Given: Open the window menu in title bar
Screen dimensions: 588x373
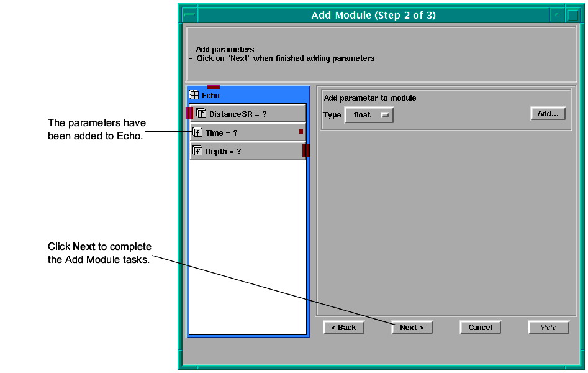Looking at the screenshot, I should pos(189,15).
